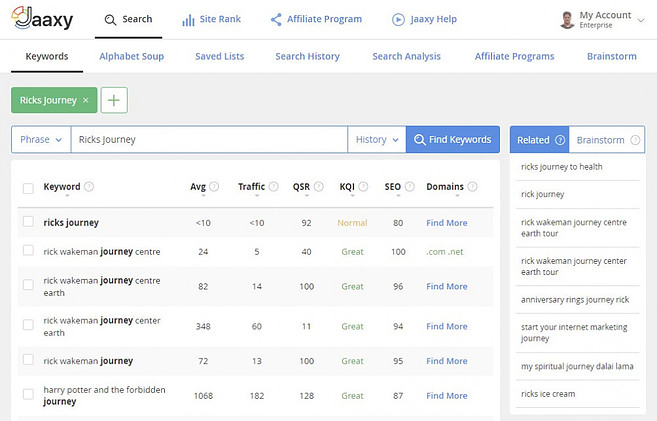Screen dimensions: 657x421
Task: Open the History dropdown
Action: 377,139
